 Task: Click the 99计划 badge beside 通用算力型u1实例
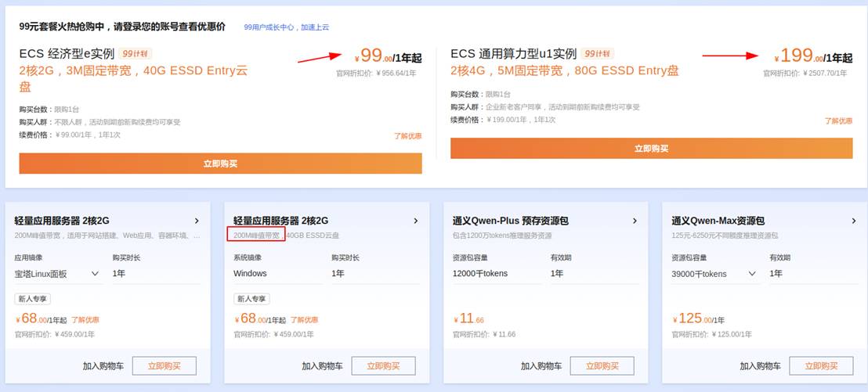(597, 54)
